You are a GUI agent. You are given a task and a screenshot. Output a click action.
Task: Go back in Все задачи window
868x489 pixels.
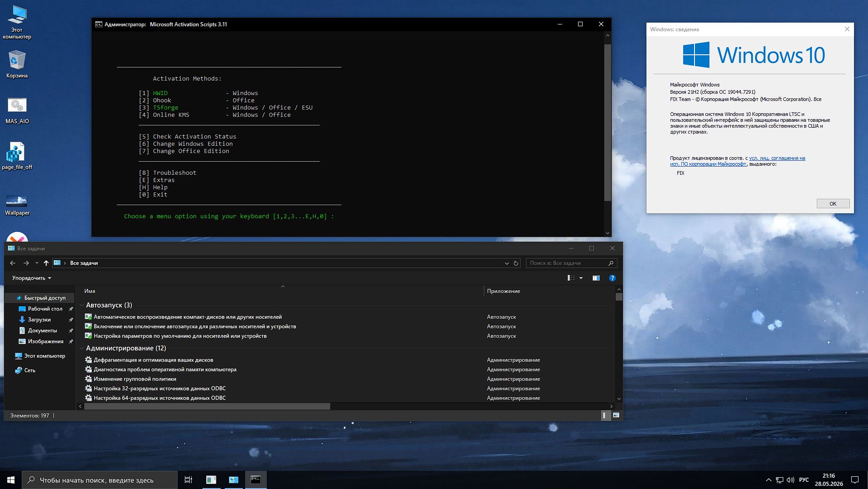[13, 263]
